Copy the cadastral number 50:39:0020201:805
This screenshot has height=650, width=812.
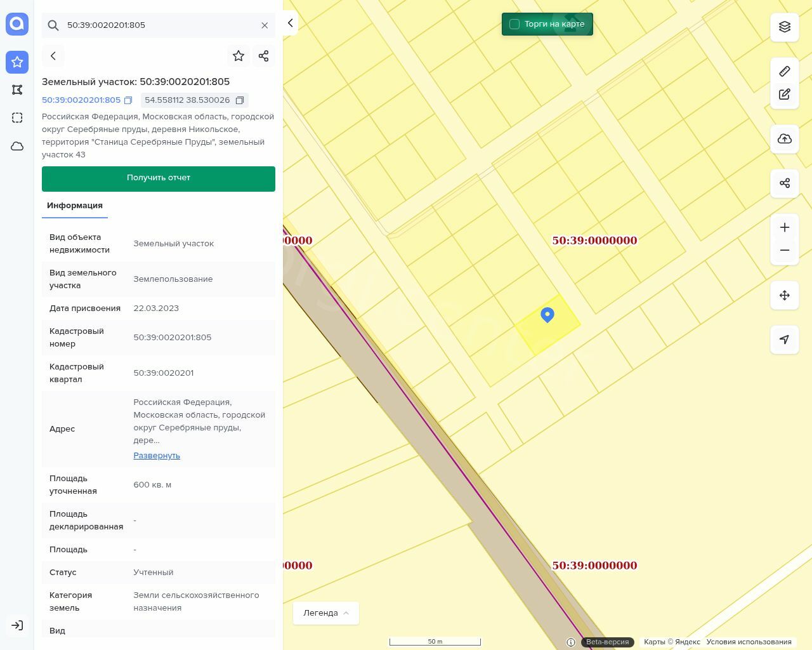[128, 100]
